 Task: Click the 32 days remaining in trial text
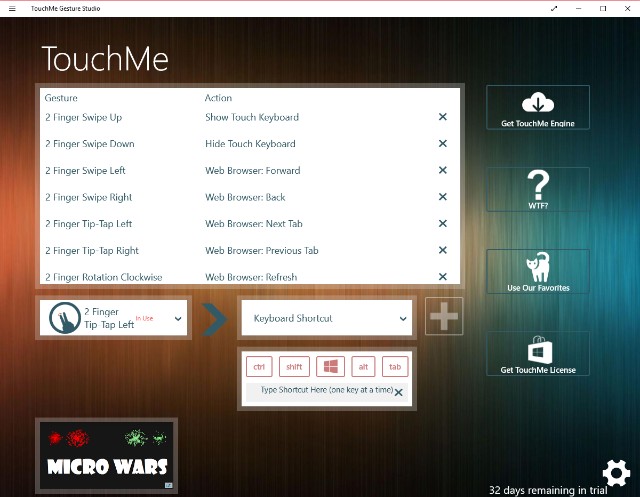pos(548,490)
